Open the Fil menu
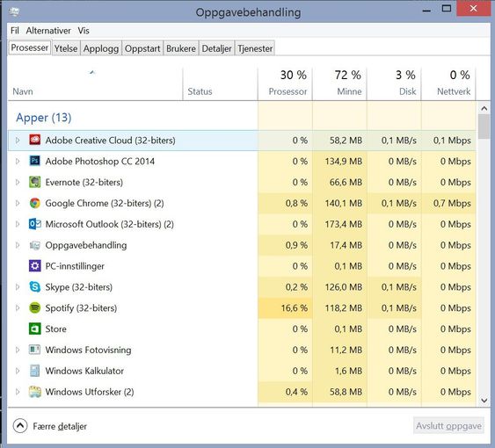 [x=15, y=31]
